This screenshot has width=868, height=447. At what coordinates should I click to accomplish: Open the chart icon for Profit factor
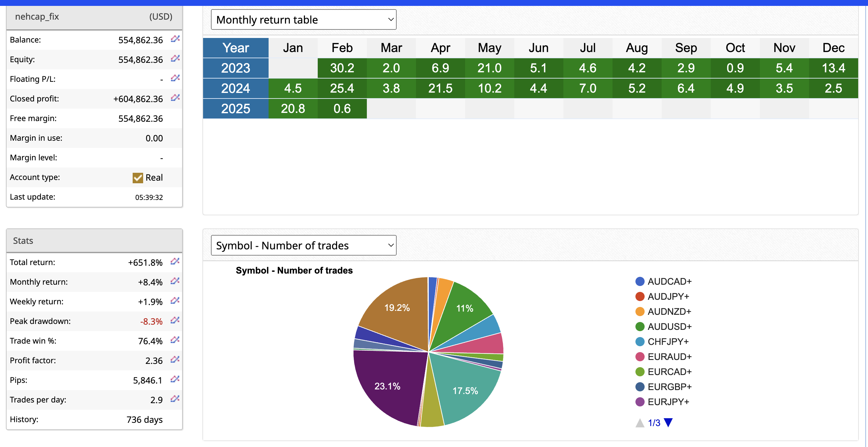coord(175,360)
